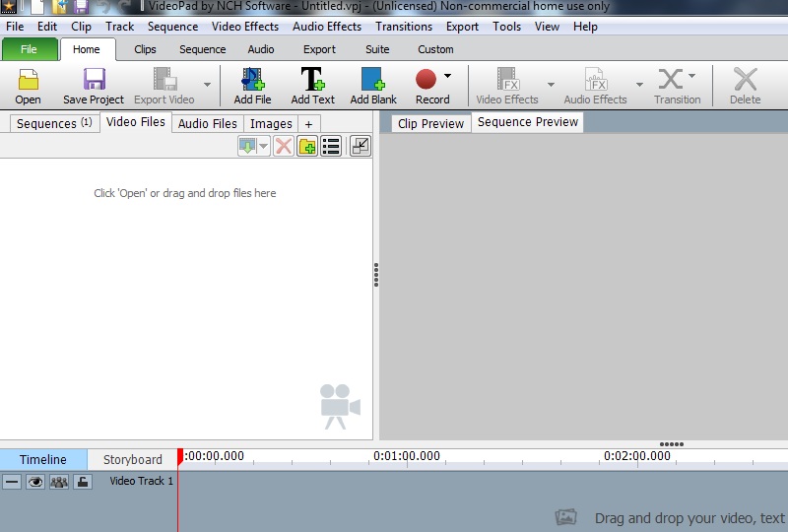
Task: Switch to the Suite ribbon tab
Action: point(377,49)
